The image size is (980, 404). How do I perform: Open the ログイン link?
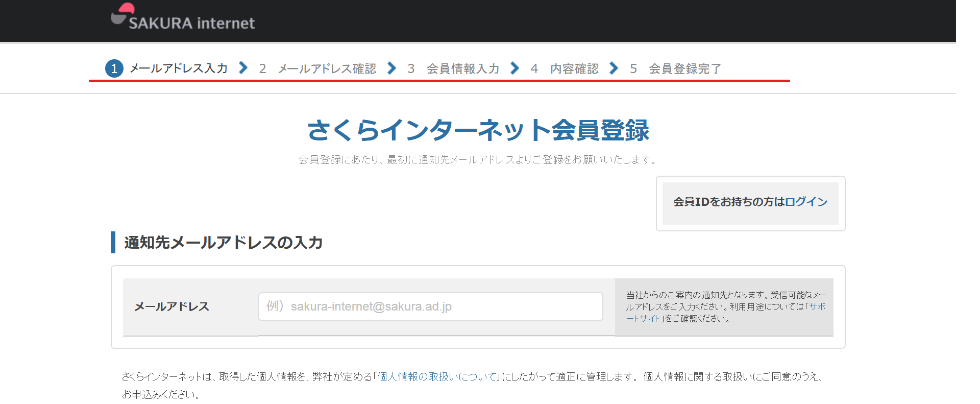coord(806,202)
